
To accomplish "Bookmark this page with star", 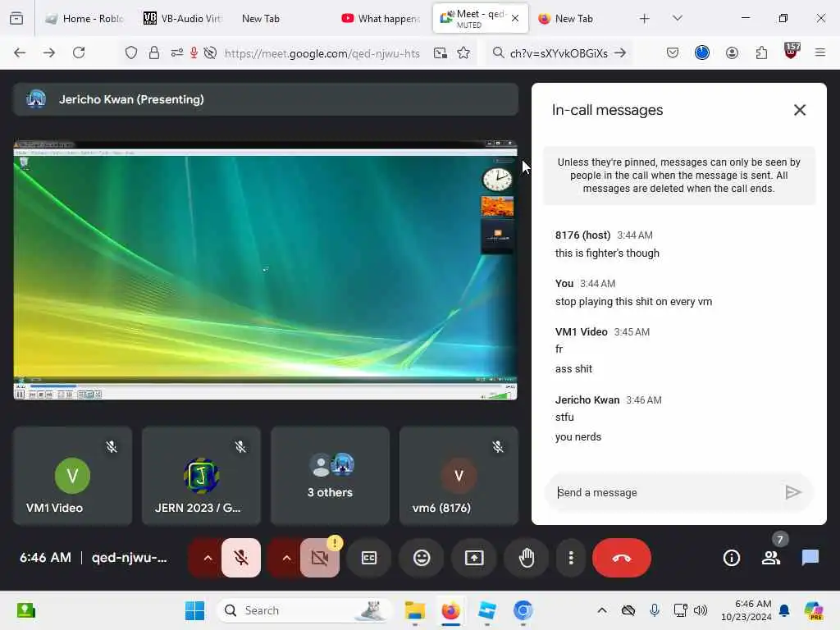I will point(464,52).
